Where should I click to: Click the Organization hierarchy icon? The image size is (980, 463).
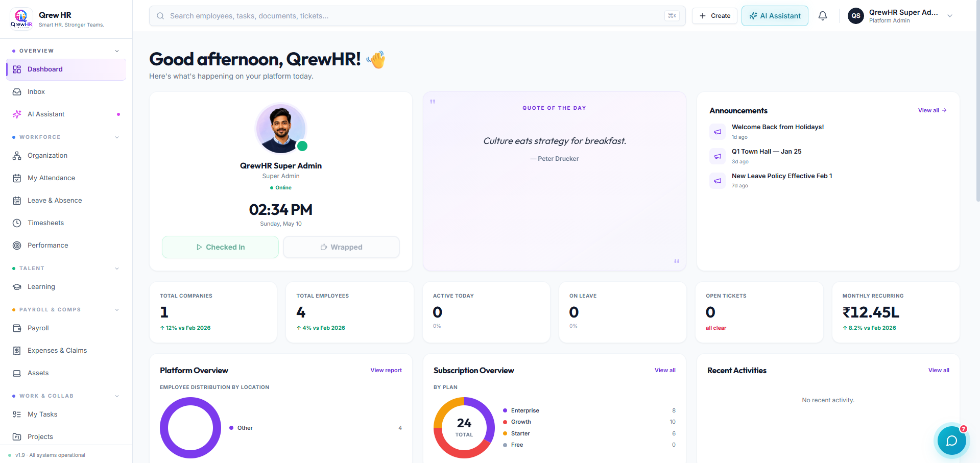point(17,156)
